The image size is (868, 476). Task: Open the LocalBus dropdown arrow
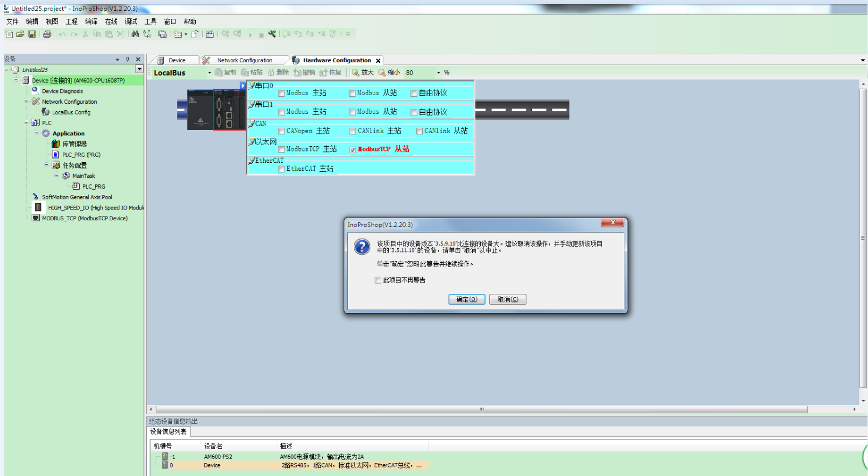(210, 73)
